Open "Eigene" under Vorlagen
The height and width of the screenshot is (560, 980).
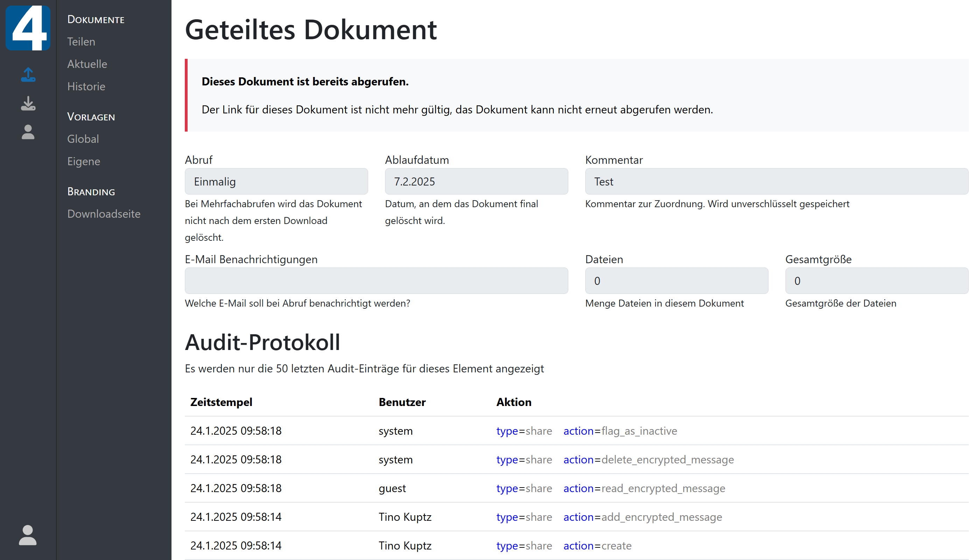point(83,161)
